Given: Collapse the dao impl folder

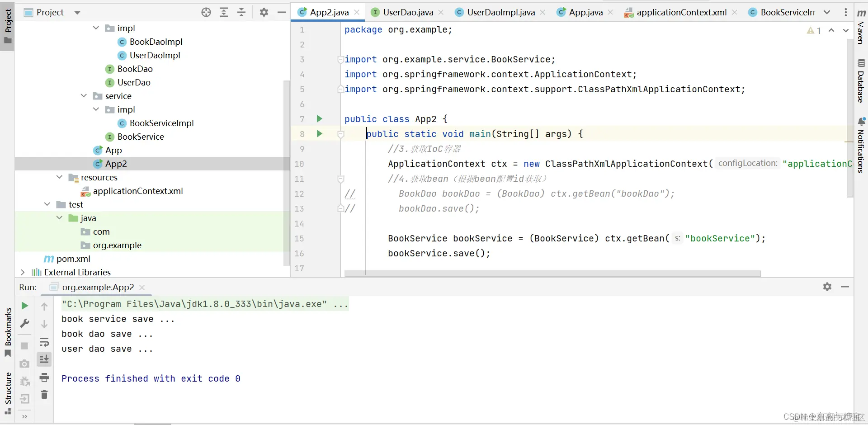Looking at the screenshot, I should pos(96,28).
